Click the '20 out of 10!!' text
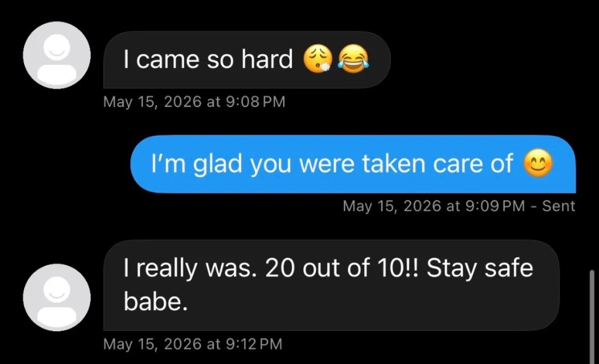Screen dimensions: 599x364 (343, 269)
